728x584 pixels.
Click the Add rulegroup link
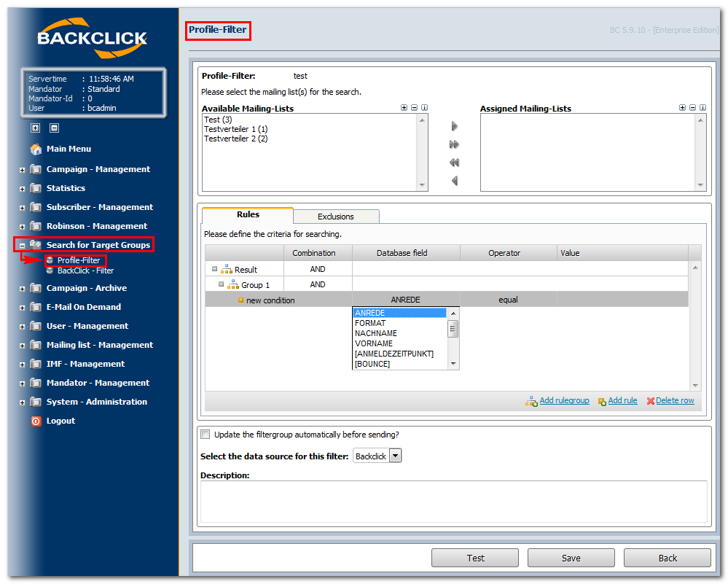pyautogui.click(x=564, y=400)
